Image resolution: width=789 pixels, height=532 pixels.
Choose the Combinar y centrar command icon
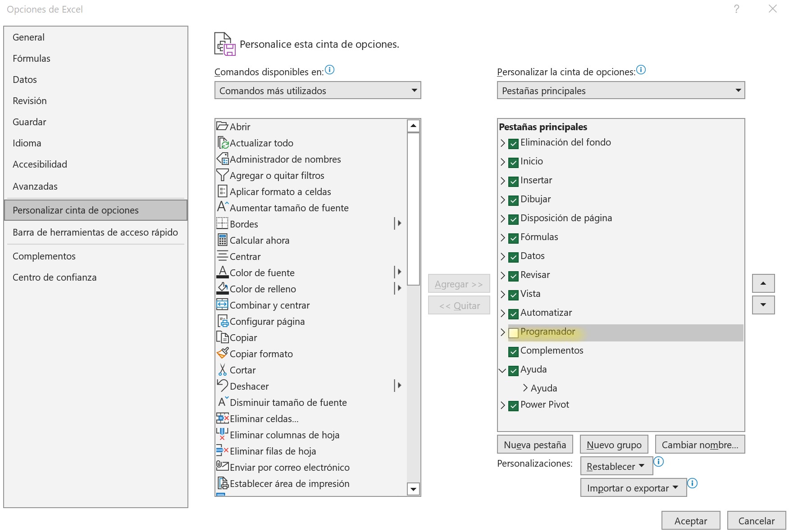pos(222,305)
